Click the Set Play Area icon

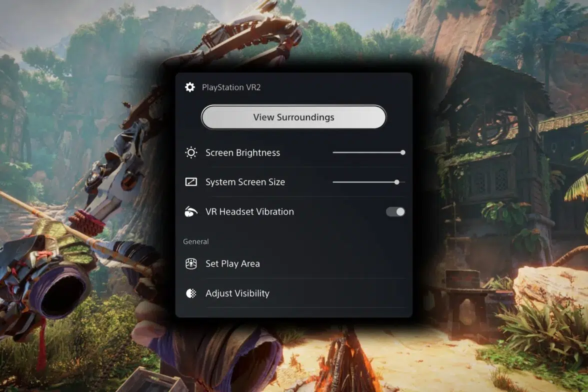191,263
